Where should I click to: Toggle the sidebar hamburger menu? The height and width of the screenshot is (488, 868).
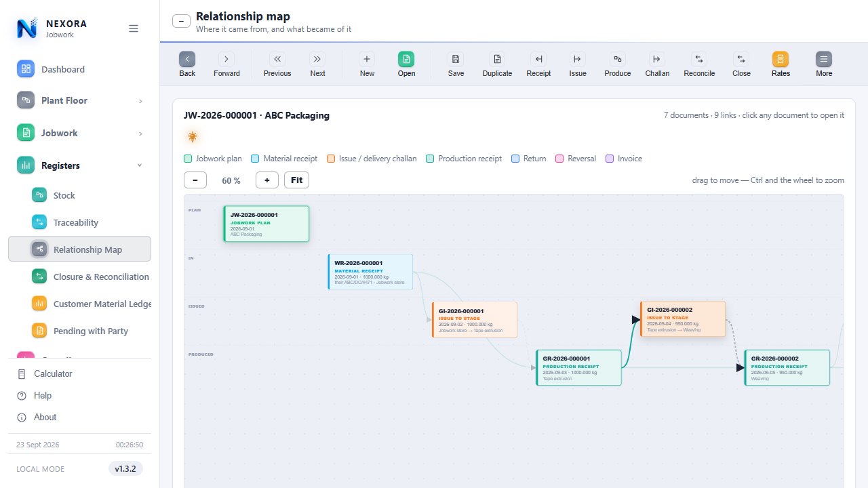pos(134,28)
